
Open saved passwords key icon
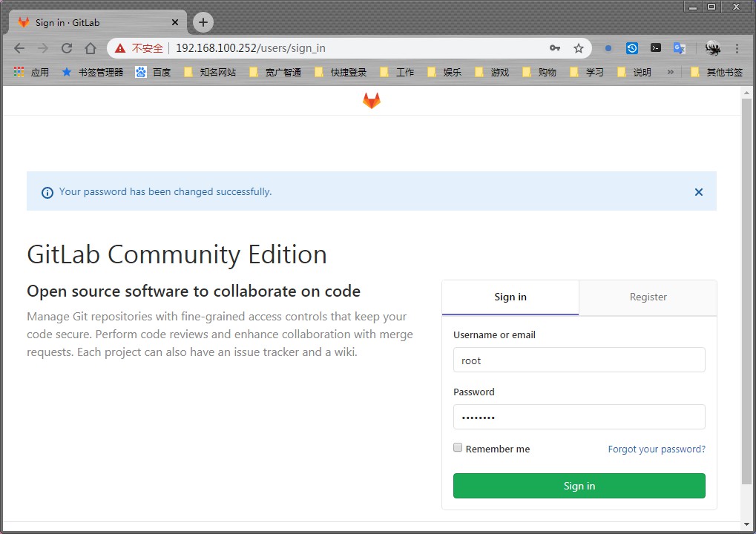(555, 47)
